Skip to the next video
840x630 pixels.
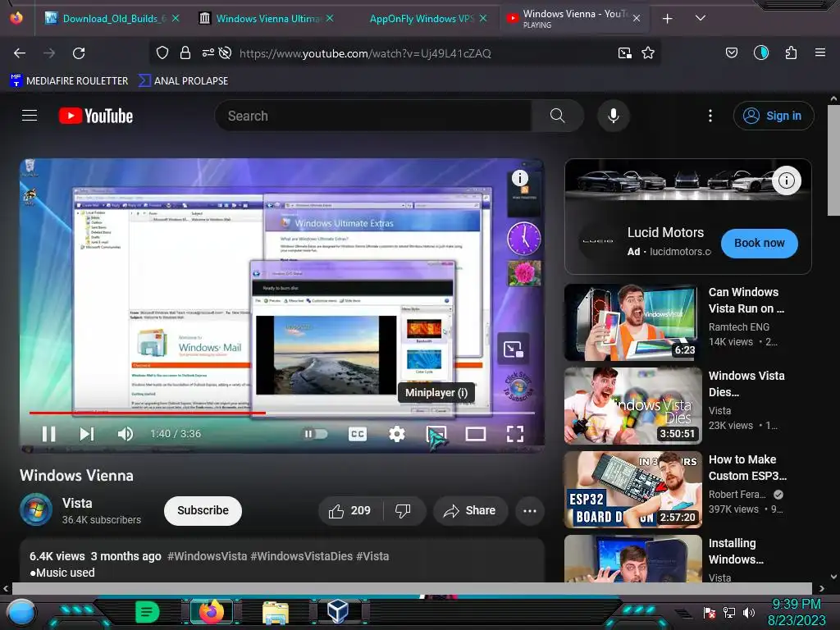87,434
